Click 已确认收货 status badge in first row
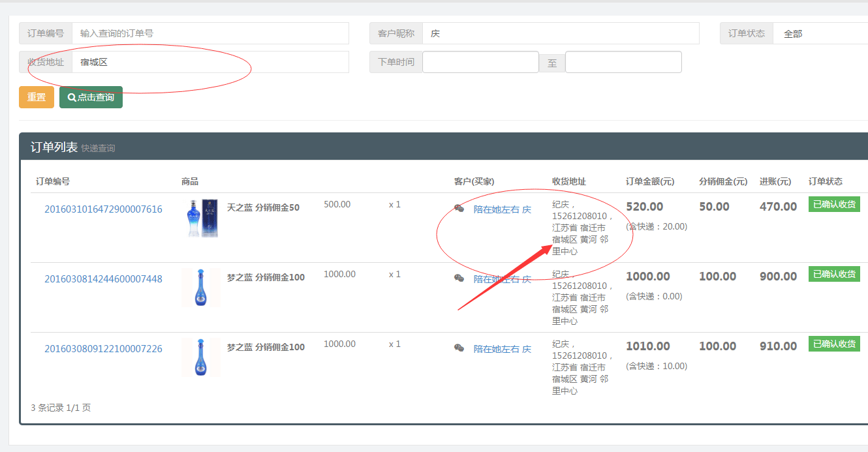 (834, 204)
